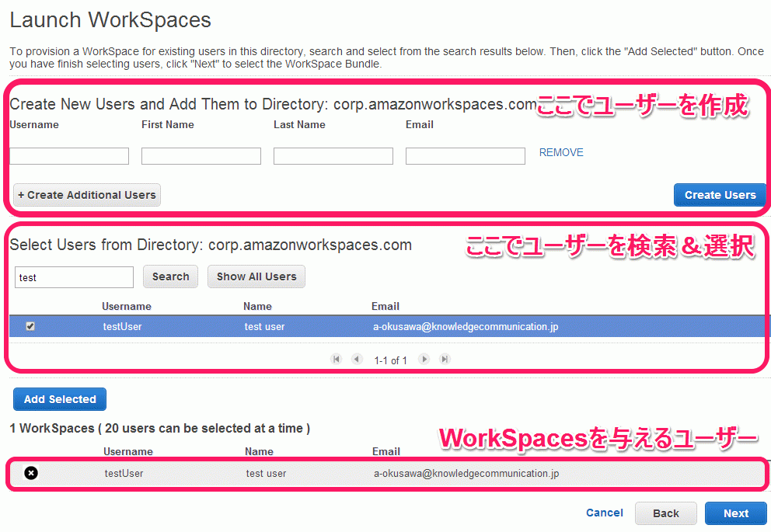771x532 pixels.
Task: Click the '1-1 of 1' pagination text
Action: [390, 360]
